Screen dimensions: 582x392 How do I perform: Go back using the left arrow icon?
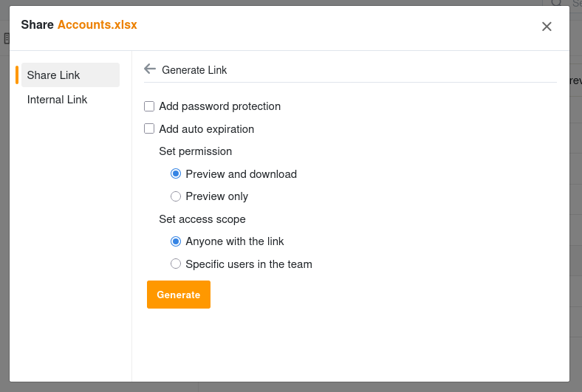pos(150,69)
